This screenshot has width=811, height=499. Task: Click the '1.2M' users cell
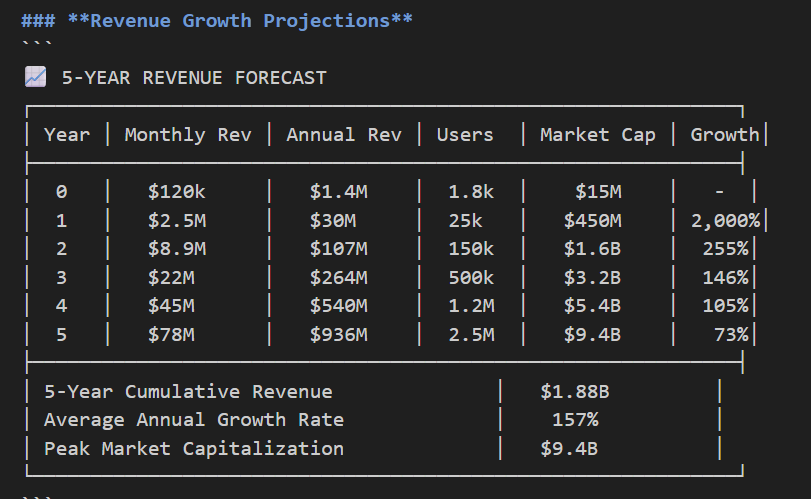pos(471,306)
